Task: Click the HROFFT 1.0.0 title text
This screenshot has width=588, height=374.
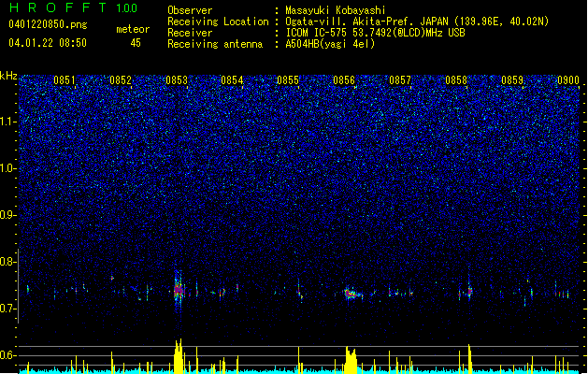Action: click(74, 7)
